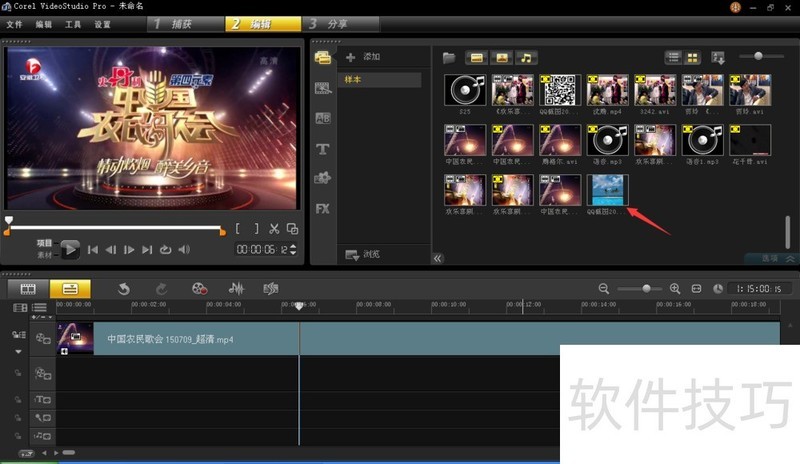The width and height of the screenshot is (800, 464).
Task: Toggle show audio files filter in library
Action: 526,57
